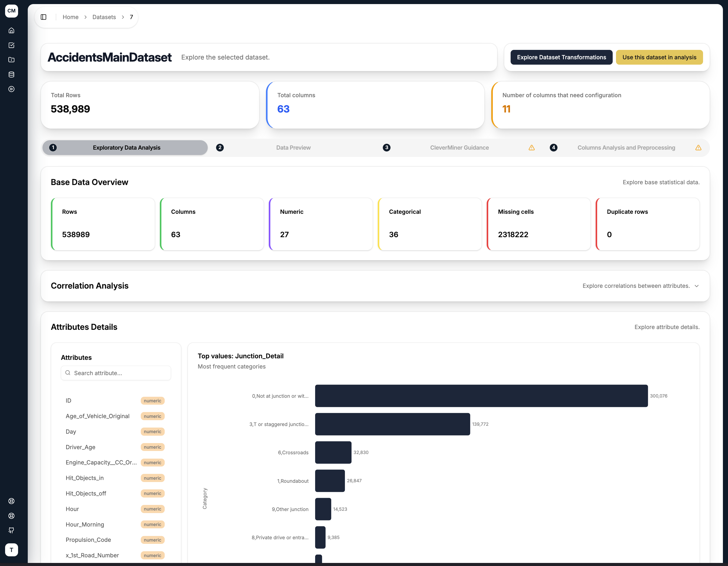Click the step 1 number badge

coord(53,147)
